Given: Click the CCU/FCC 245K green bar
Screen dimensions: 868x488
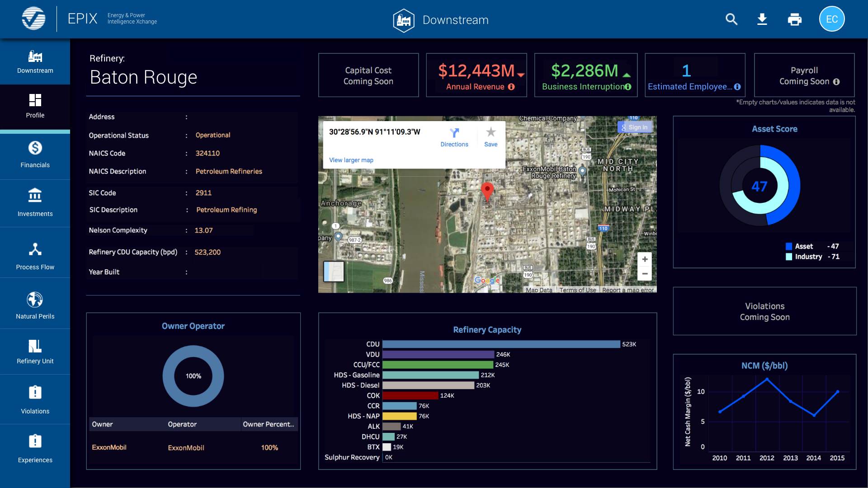Looking at the screenshot, I should (x=438, y=365).
